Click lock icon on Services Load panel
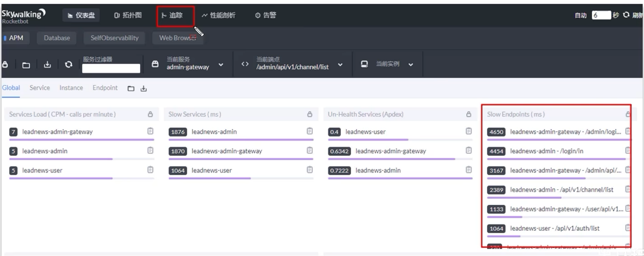This screenshot has width=644, height=256. (x=150, y=115)
